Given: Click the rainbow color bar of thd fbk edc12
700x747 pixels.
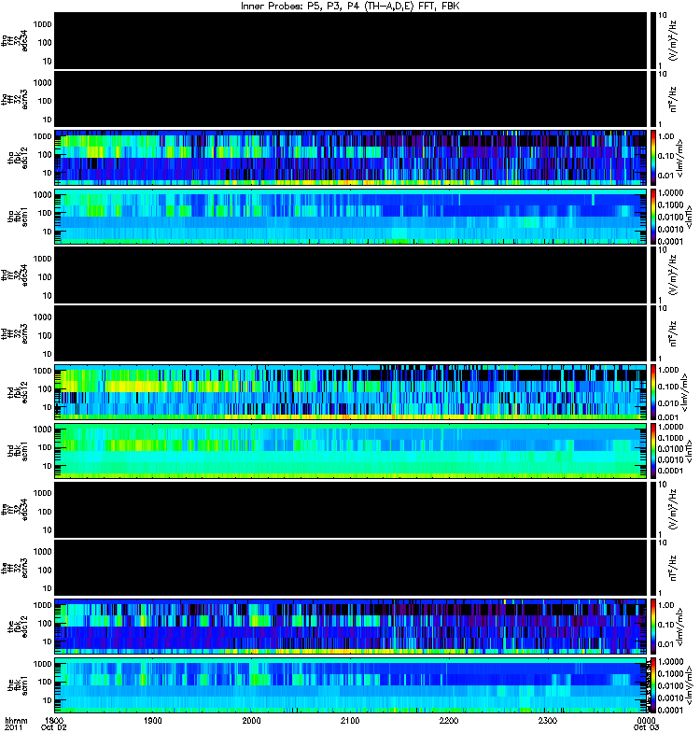Looking at the screenshot, I should 653,392.
